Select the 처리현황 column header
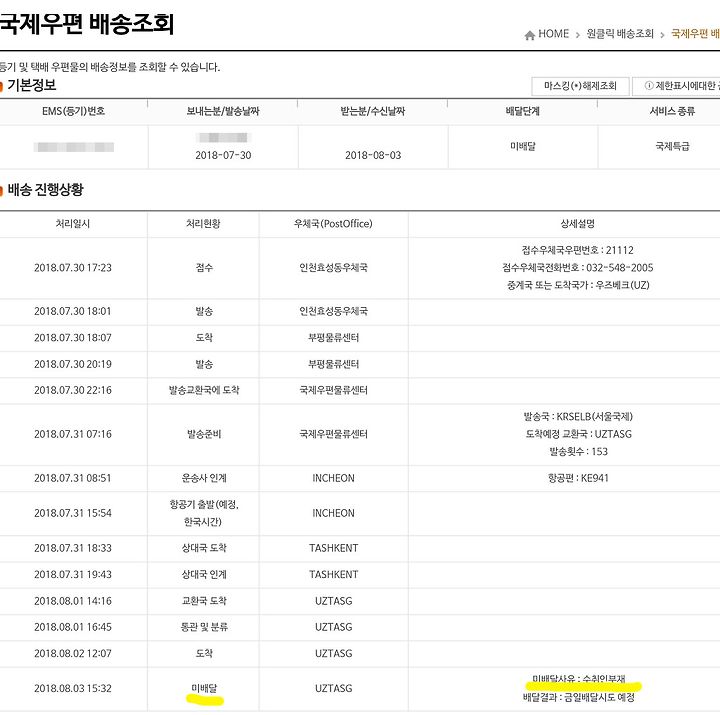 point(203,224)
